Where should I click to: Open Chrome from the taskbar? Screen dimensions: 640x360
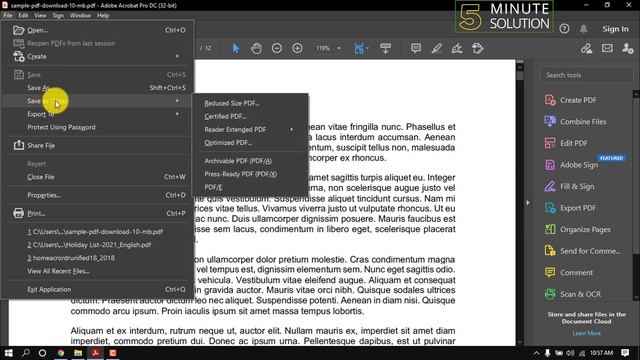60,353
